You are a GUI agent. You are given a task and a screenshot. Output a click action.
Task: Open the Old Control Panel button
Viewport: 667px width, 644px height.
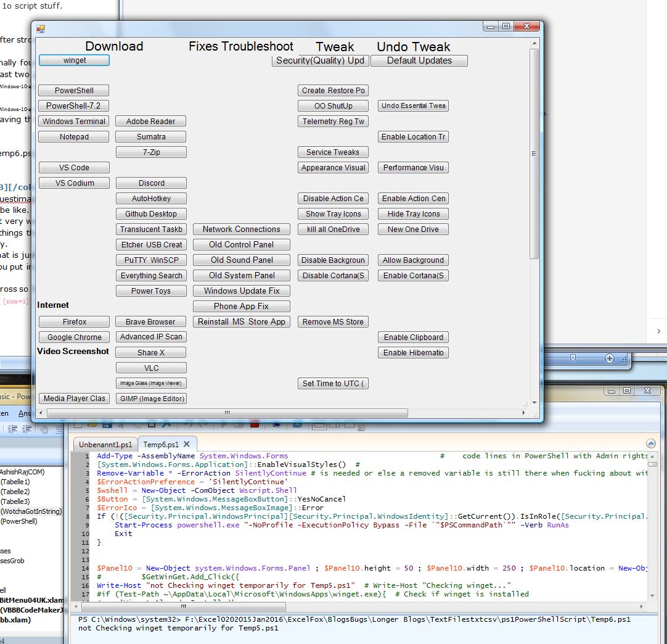(x=241, y=244)
